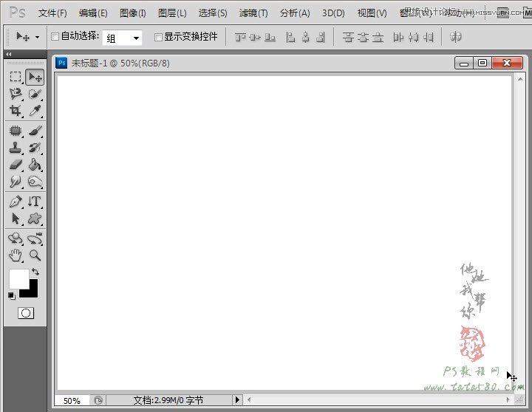This screenshot has width=532, height=412.
Task: Enable the 自动选择 checkbox
Action: pyautogui.click(x=55, y=36)
